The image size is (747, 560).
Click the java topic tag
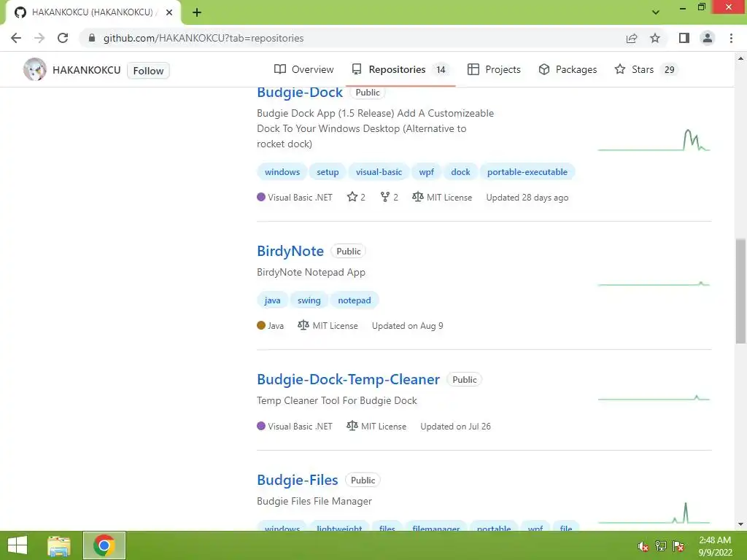(x=273, y=300)
